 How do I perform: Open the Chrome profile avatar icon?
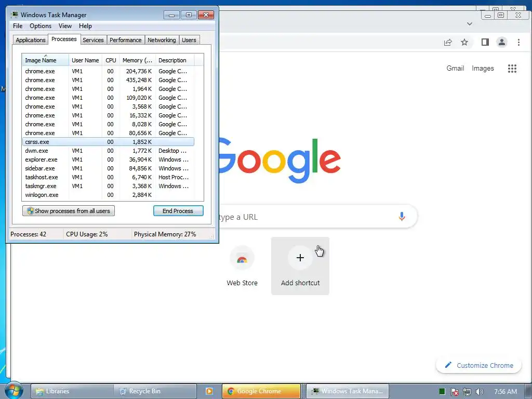coord(502,42)
